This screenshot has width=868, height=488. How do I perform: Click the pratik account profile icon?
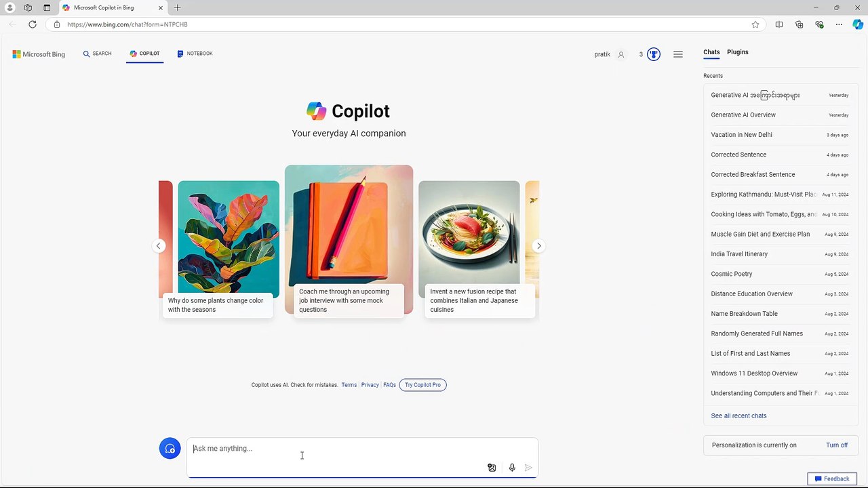[x=620, y=54]
